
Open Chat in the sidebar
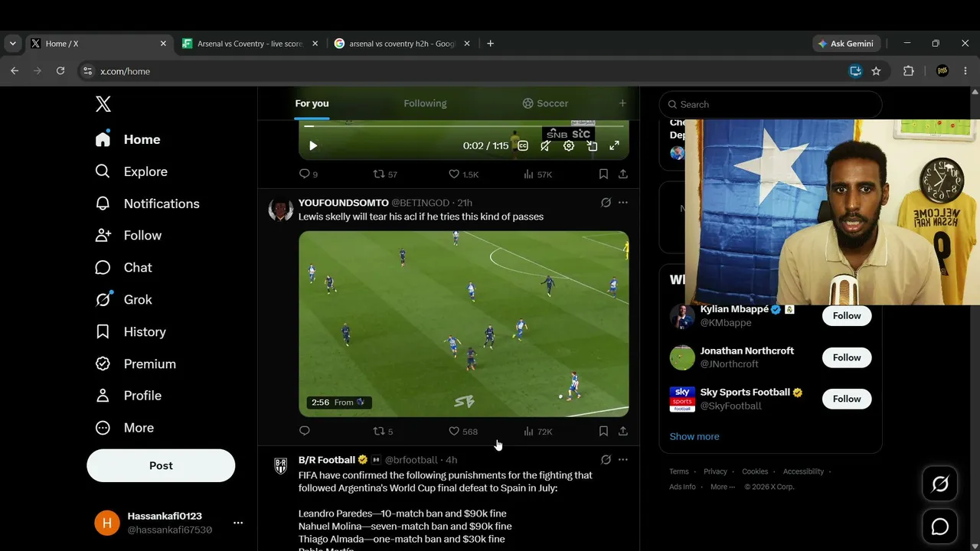(x=123, y=268)
